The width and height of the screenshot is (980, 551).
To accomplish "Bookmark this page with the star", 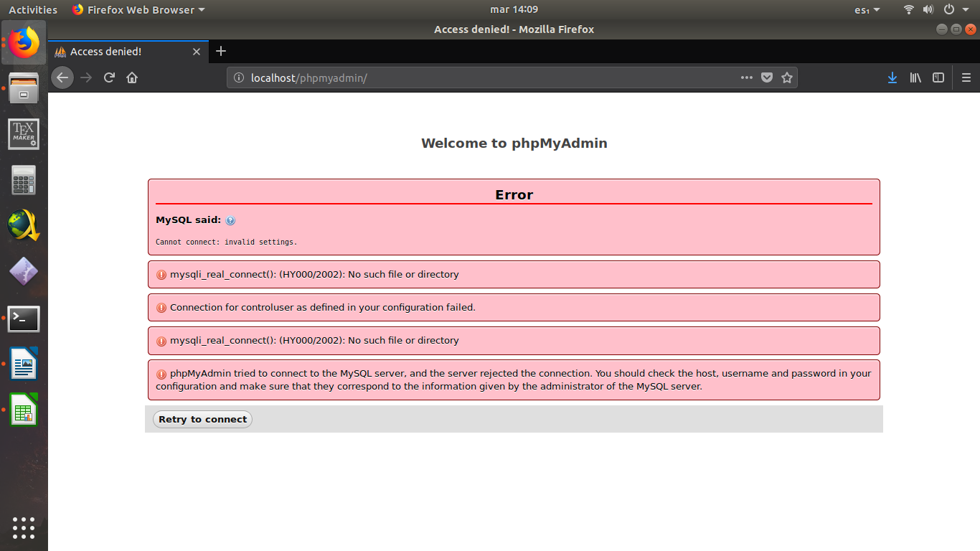I will click(x=787, y=77).
